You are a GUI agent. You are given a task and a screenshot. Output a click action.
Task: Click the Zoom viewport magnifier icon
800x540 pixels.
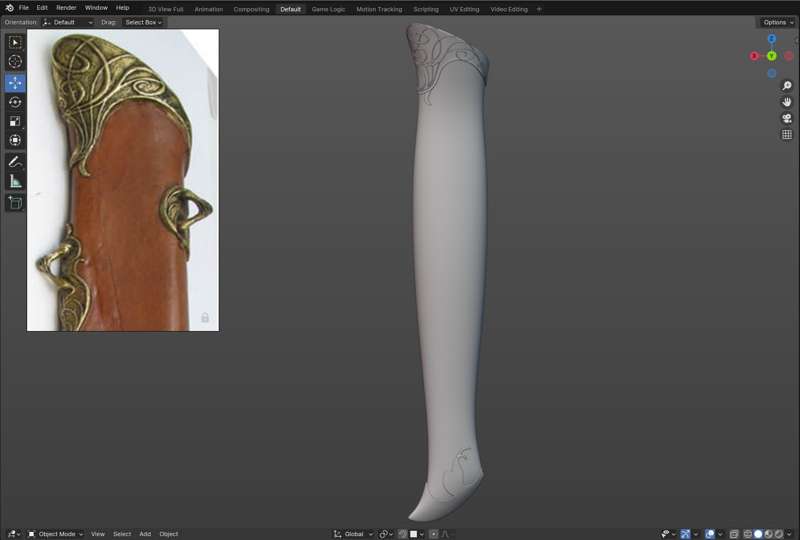pyautogui.click(x=787, y=85)
